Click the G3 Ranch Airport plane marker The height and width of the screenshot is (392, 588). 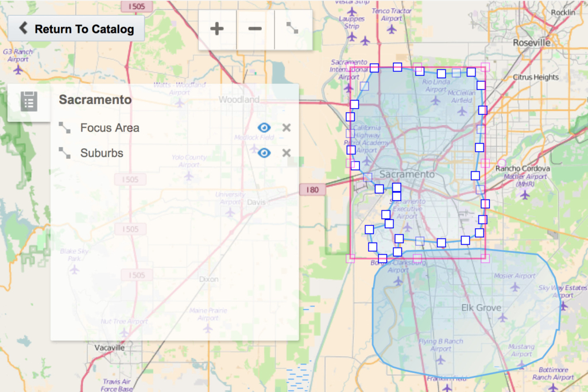[18, 70]
